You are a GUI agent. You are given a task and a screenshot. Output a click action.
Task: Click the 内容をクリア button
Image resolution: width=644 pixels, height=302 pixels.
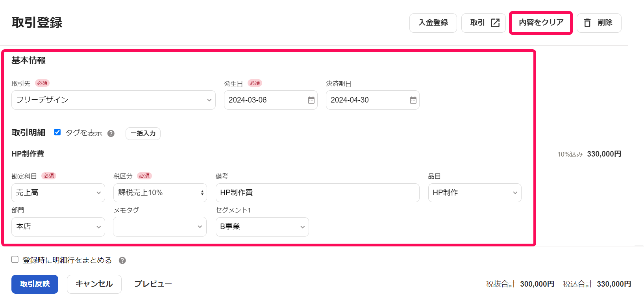pyautogui.click(x=541, y=23)
